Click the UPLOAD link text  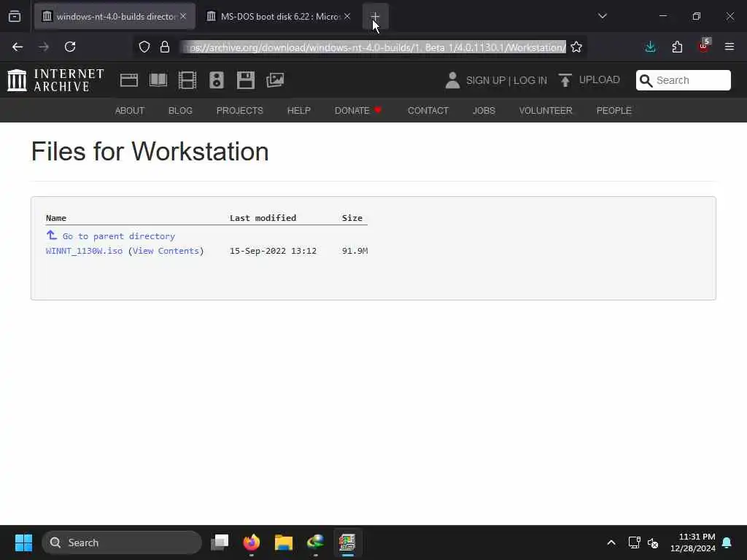pos(600,79)
